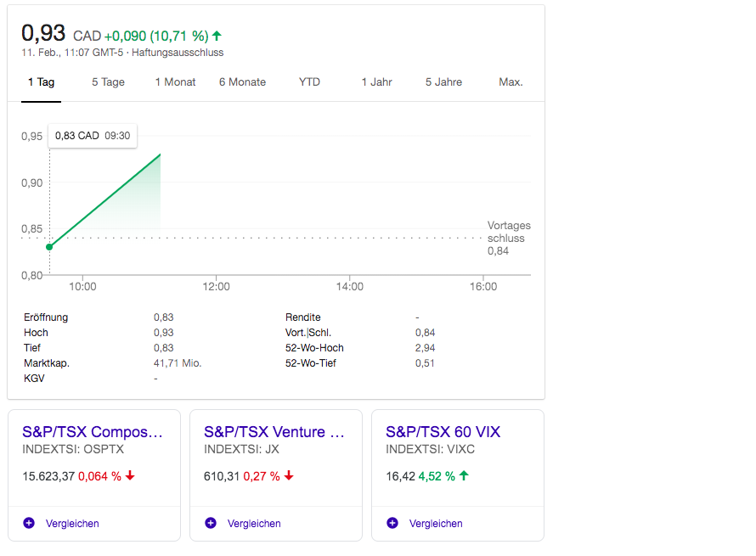Viewport: 756px width, 556px height.
Task: Open the S&P/TSX Composite index link
Action: coord(92,432)
